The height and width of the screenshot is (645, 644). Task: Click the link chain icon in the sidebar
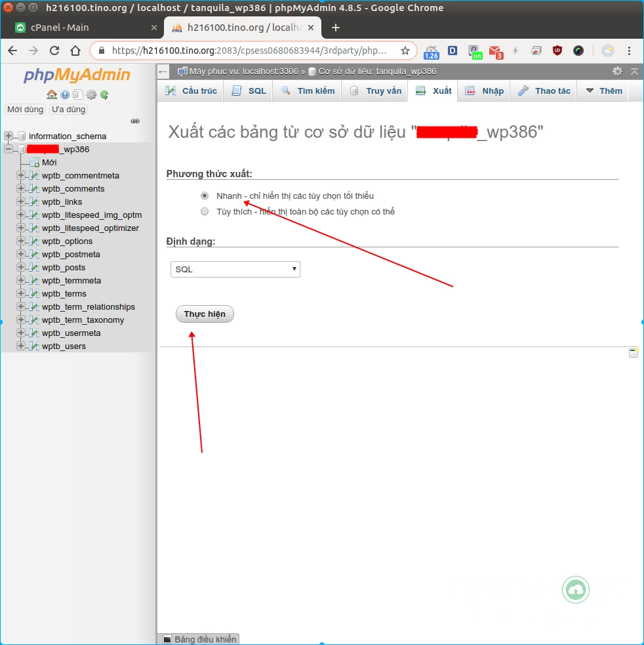pos(135,121)
